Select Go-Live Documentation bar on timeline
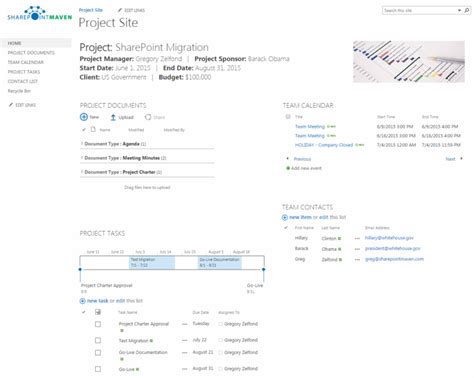This screenshot has height=378, width=474. pyautogui.click(x=220, y=263)
